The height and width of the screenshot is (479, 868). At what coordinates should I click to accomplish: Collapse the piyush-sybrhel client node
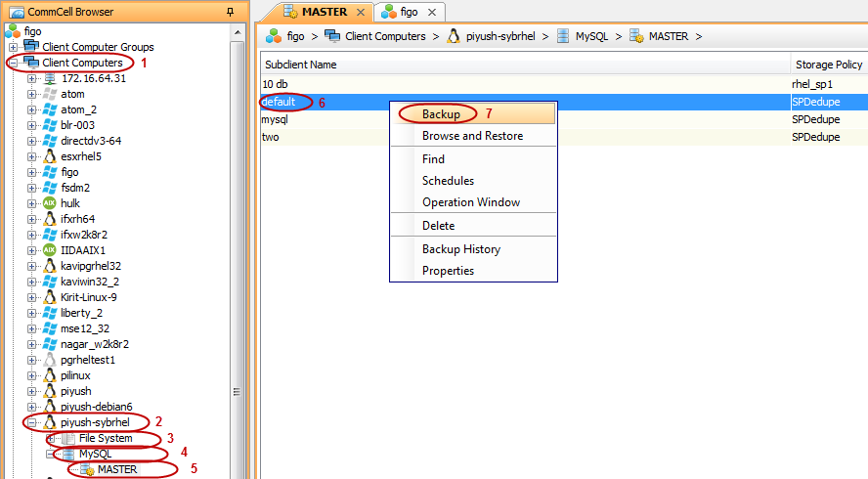tap(32, 422)
